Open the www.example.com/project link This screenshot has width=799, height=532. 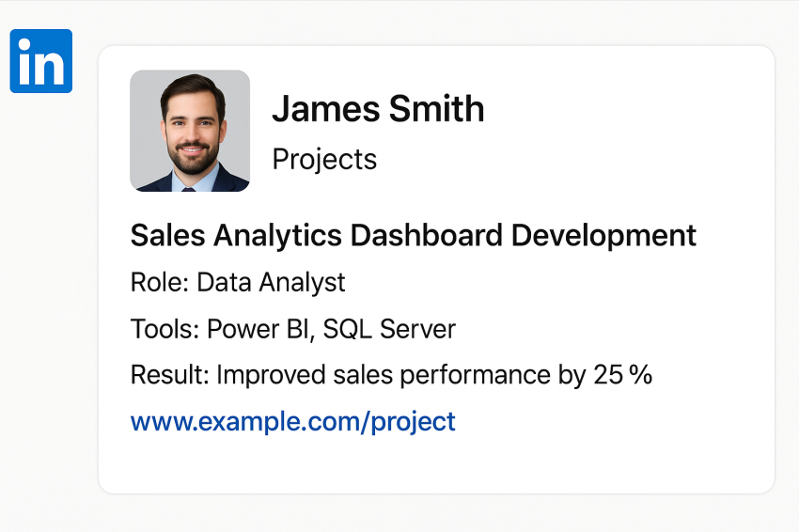coord(292,421)
